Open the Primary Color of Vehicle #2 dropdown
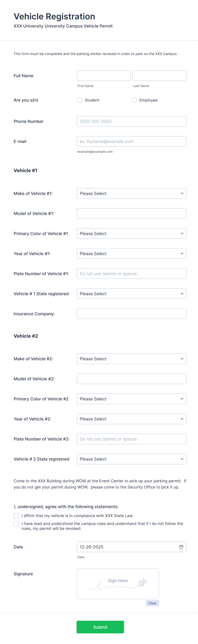The width and height of the screenshot is (198, 644). tap(131, 399)
